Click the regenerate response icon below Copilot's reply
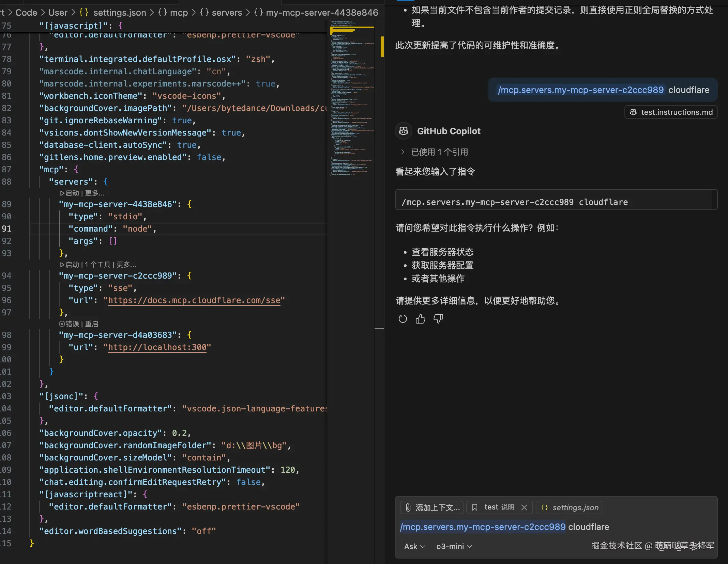This screenshot has height=564, width=728. point(403,319)
